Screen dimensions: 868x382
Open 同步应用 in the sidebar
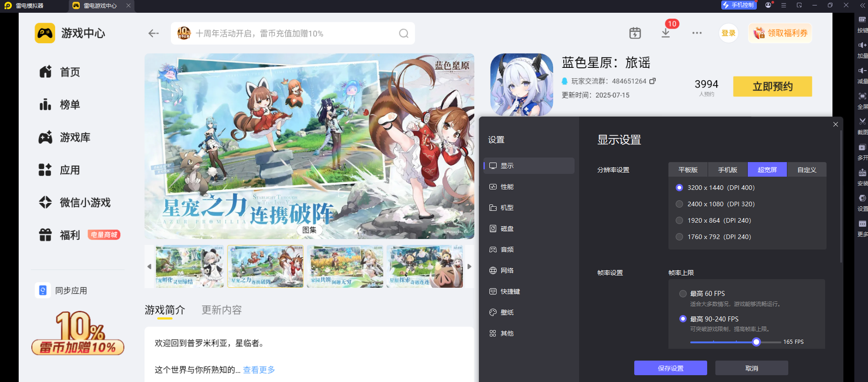coord(61,290)
